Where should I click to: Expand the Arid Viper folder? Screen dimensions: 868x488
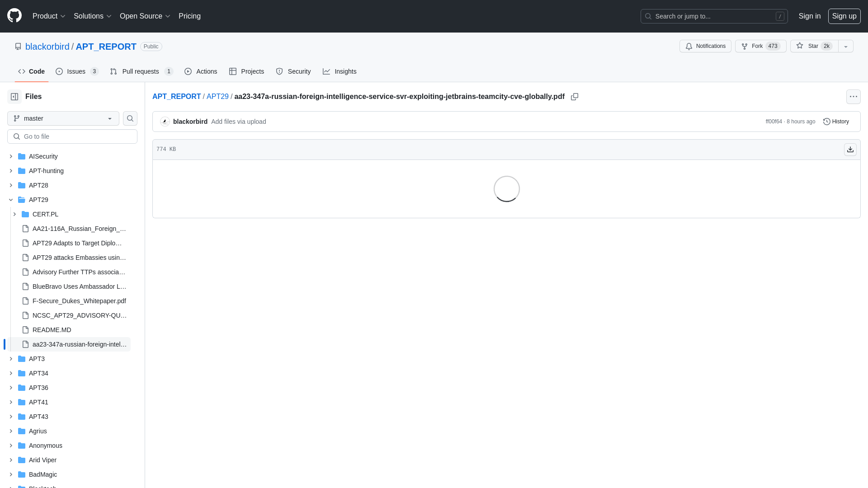click(x=11, y=460)
